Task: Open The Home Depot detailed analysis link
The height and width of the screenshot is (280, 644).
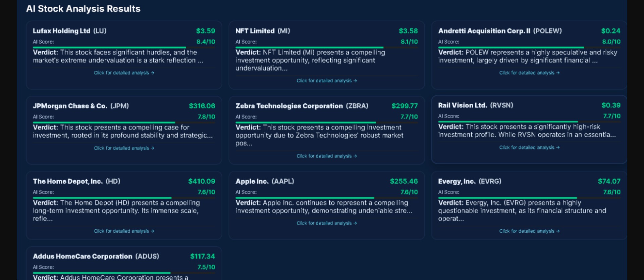Action: [x=124, y=231]
